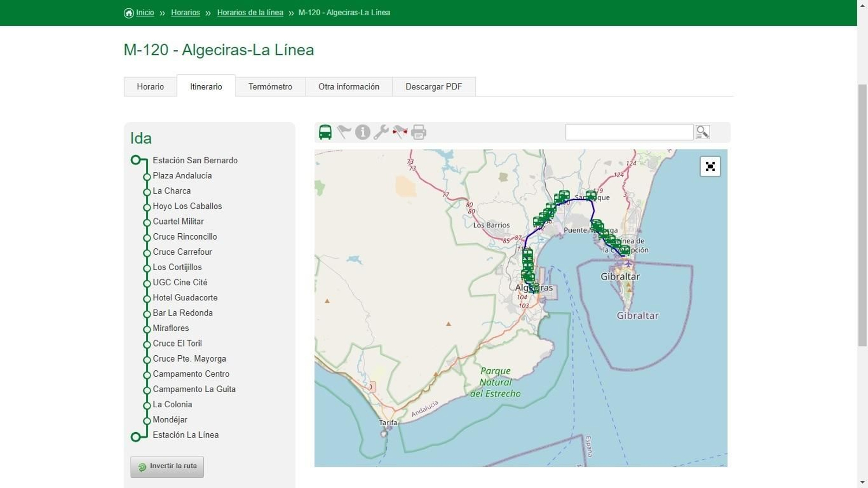The image size is (868, 488).
Task: Expand the map to fullscreen
Action: pyautogui.click(x=711, y=166)
